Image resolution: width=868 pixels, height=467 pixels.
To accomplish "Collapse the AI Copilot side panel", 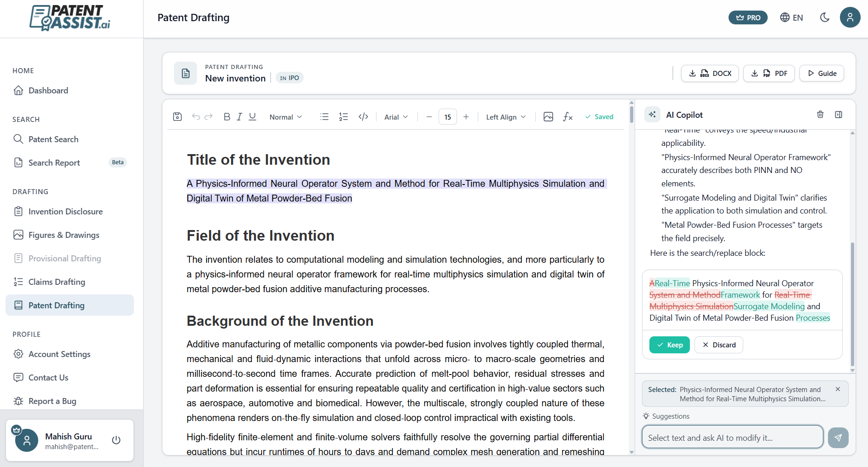I will click(x=839, y=114).
